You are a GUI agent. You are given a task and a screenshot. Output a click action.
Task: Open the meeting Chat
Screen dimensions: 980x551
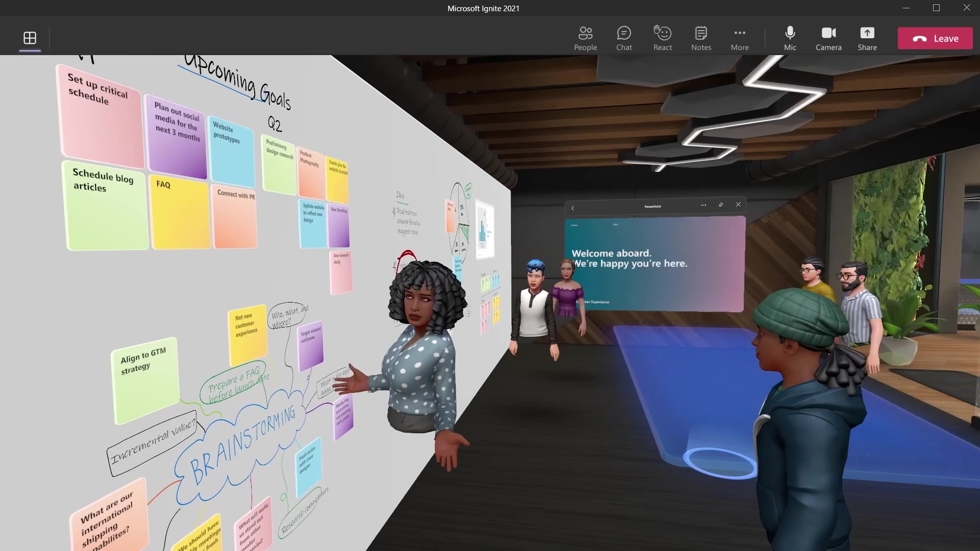(x=624, y=38)
